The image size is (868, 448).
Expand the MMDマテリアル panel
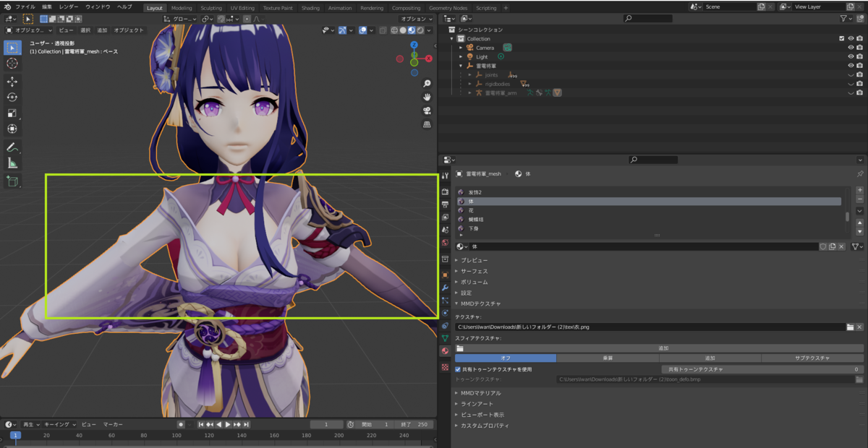point(477,393)
